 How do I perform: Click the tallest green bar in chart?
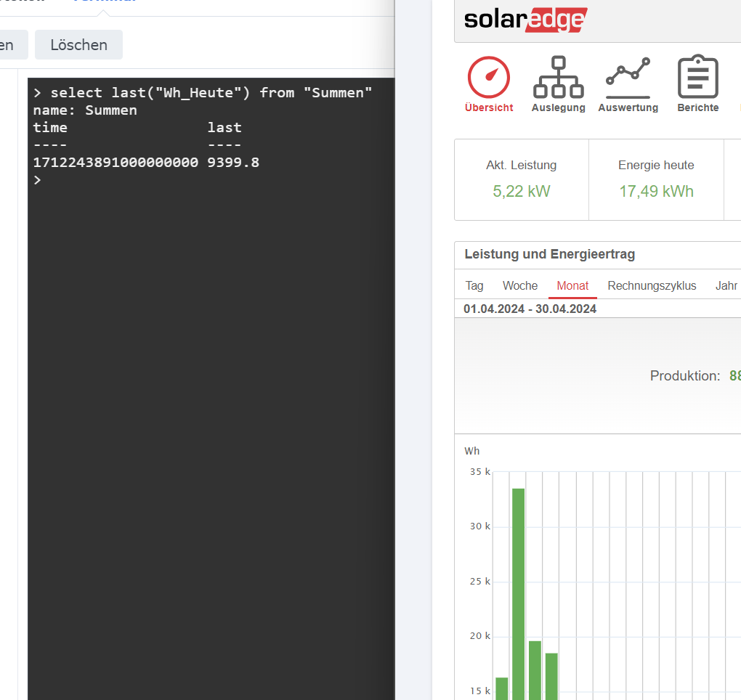click(518, 592)
